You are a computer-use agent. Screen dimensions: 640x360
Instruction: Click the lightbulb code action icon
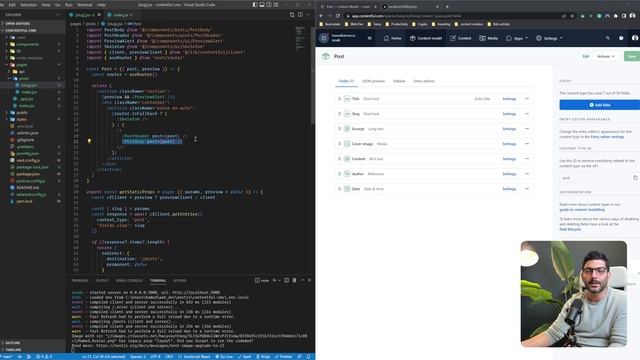89,141
